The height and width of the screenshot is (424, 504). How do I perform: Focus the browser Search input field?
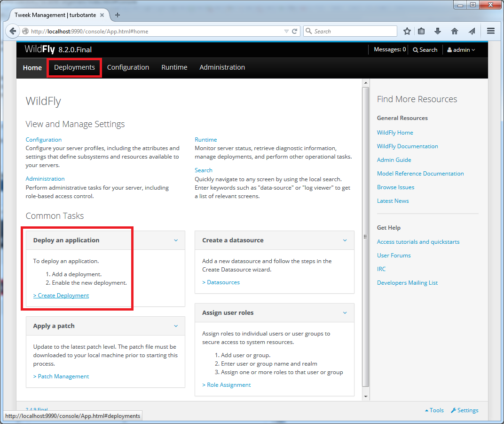(x=350, y=31)
